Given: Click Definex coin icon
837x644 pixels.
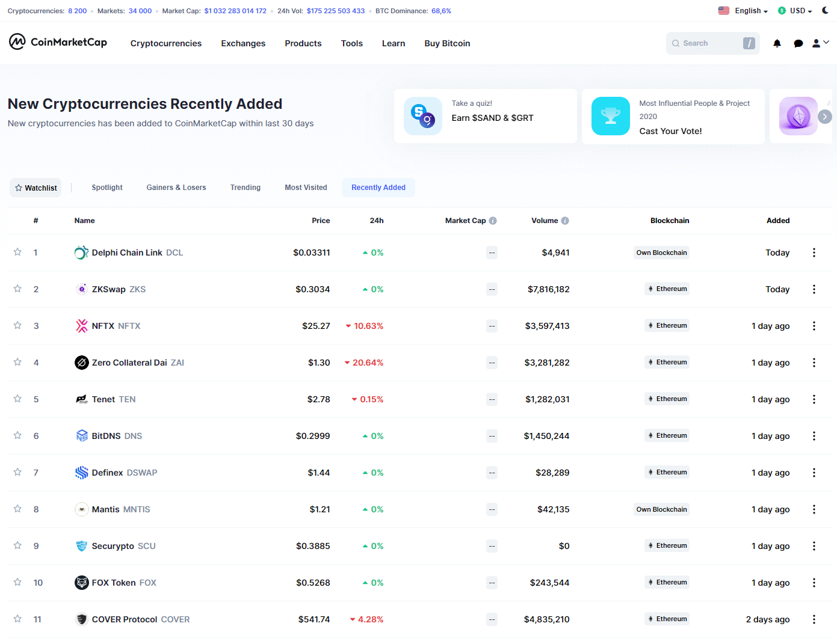Looking at the screenshot, I should pyautogui.click(x=81, y=473).
